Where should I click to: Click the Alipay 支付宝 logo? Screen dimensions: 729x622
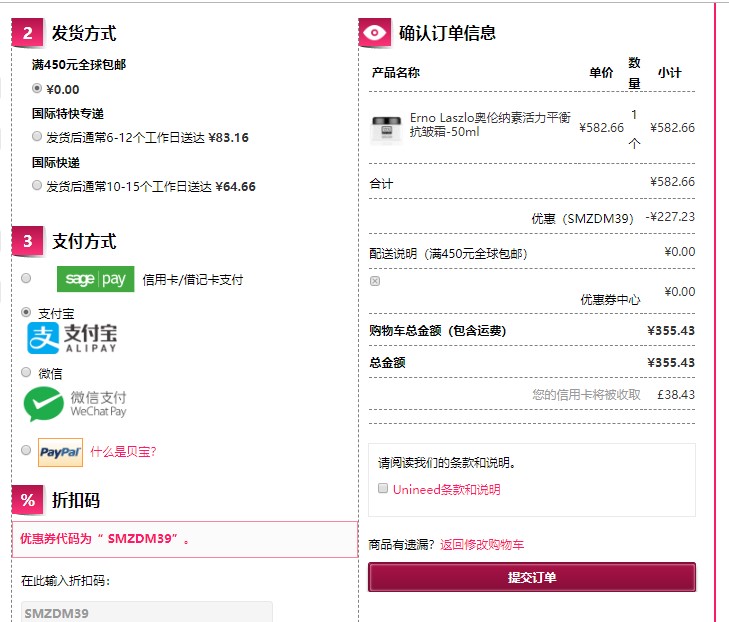click(x=72, y=338)
